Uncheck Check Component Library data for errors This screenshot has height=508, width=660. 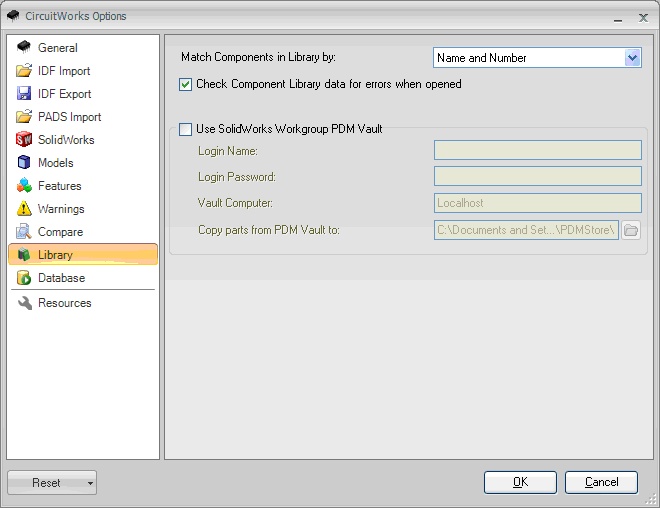pos(185,84)
